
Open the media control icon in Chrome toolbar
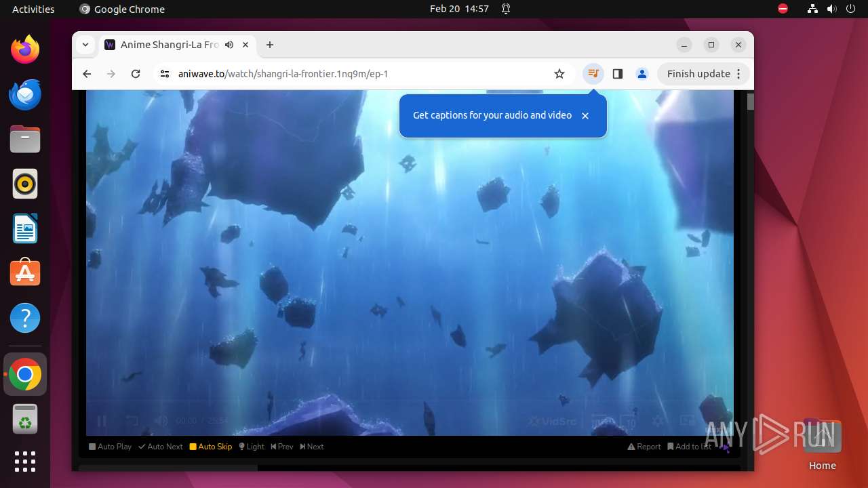[x=593, y=74]
